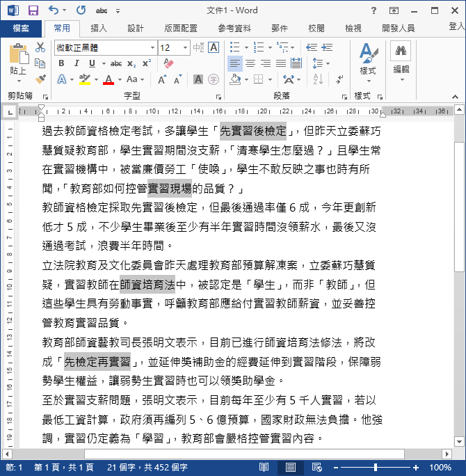Toggle subscript formatting

131,63
